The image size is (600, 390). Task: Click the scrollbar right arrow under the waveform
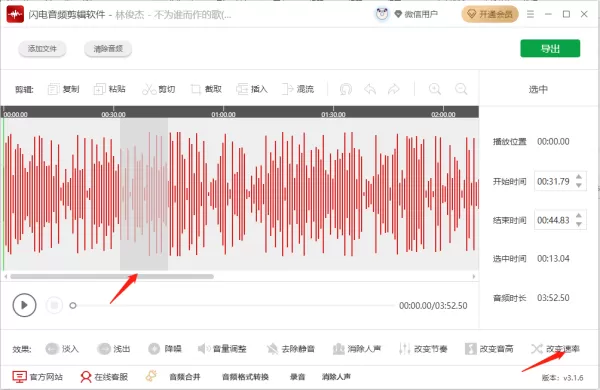coord(474,276)
